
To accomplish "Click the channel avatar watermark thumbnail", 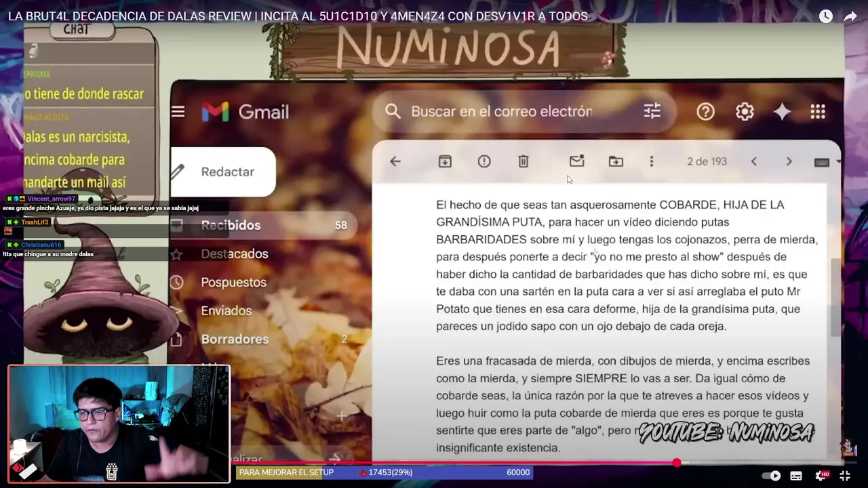I will click(x=848, y=448).
